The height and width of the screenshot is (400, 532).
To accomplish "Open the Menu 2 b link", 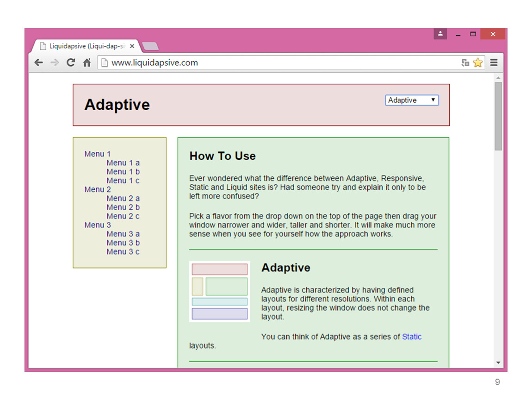I will click(123, 207).
